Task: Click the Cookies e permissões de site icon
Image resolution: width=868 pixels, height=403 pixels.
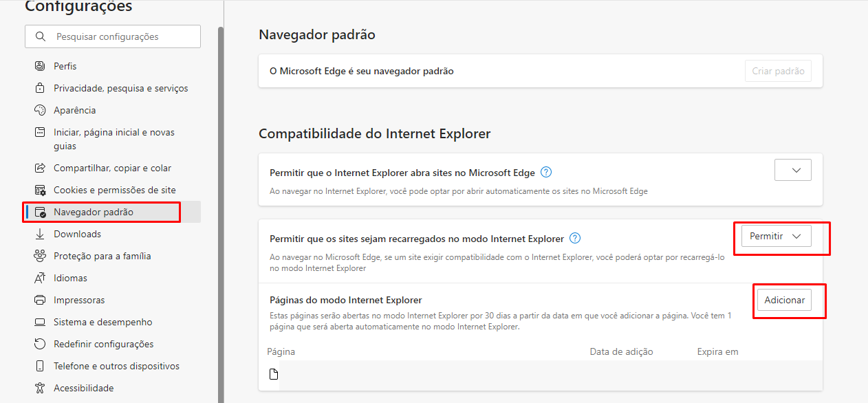Action: click(x=40, y=190)
